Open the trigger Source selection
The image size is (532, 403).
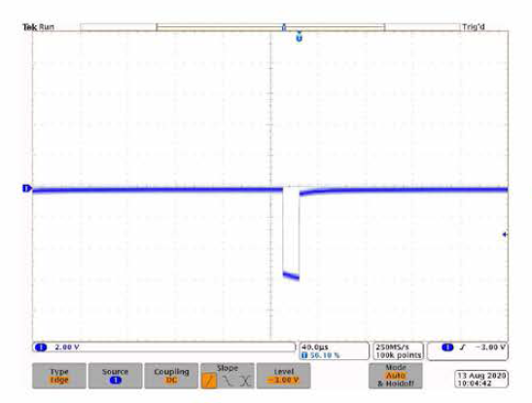(116, 376)
